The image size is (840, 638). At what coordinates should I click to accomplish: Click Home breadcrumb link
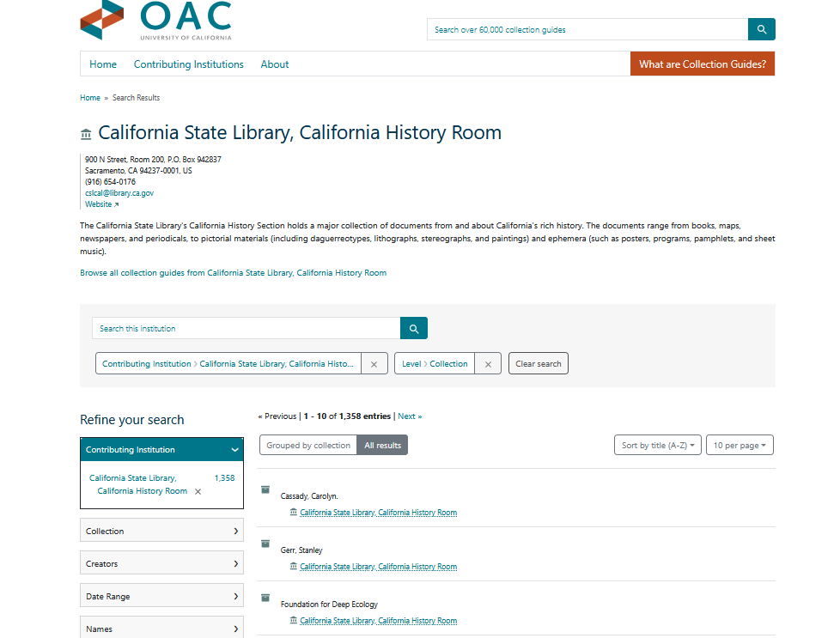coord(90,98)
